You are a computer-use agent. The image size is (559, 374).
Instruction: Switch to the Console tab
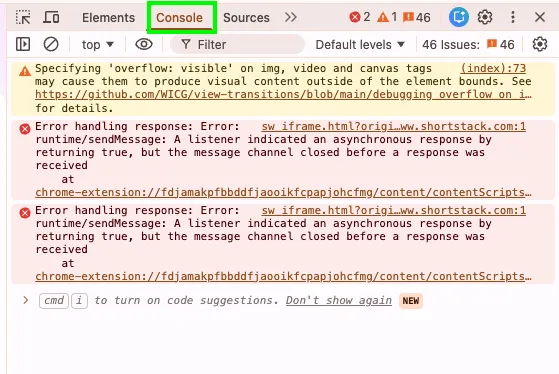click(x=179, y=17)
